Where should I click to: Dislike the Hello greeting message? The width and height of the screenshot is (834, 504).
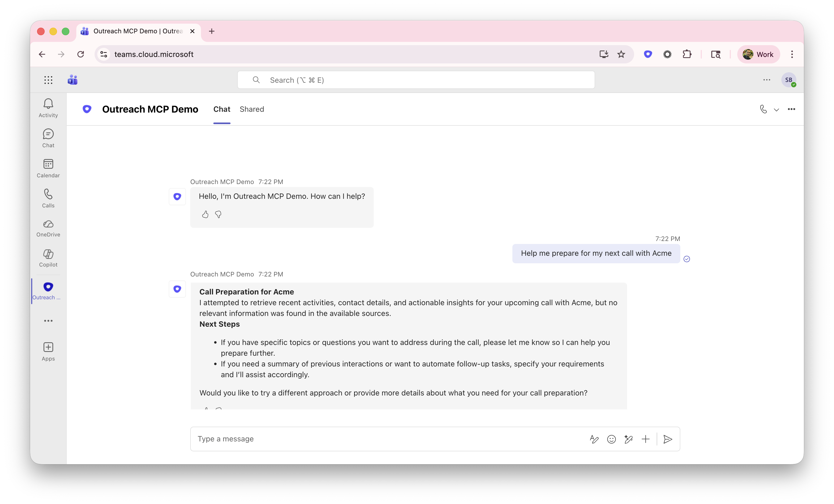[x=218, y=214]
